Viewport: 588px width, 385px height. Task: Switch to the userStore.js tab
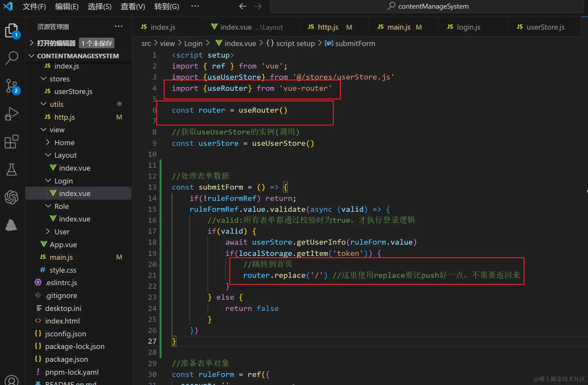[545, 27]
